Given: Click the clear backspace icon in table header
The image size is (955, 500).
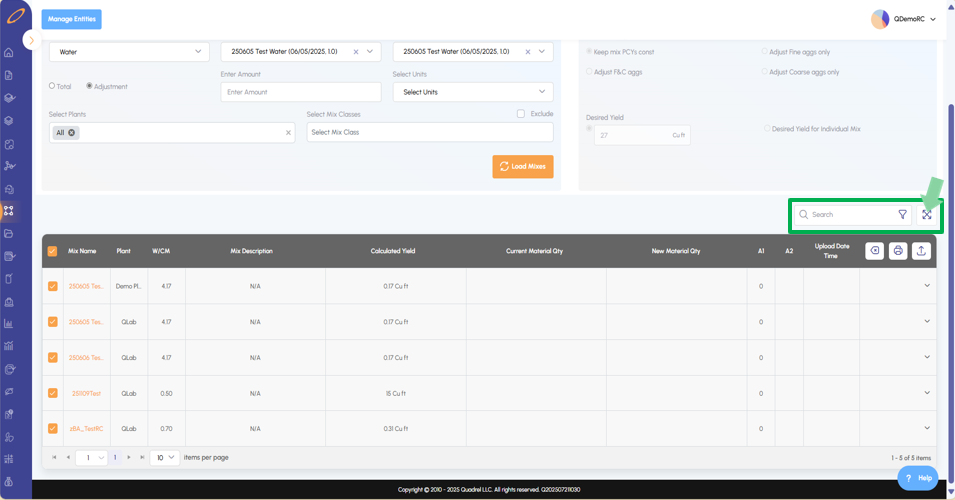Looking at the screenshot, I should click(x=875, y=251).
